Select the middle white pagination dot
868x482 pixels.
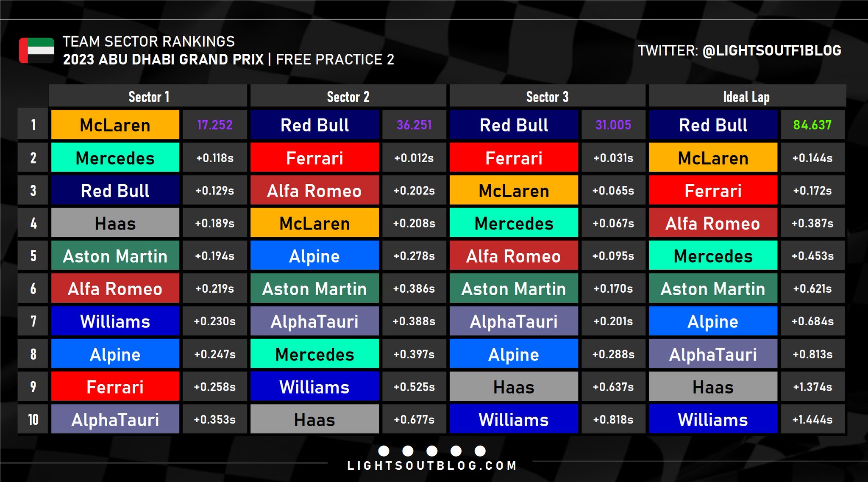pos(432,451)
